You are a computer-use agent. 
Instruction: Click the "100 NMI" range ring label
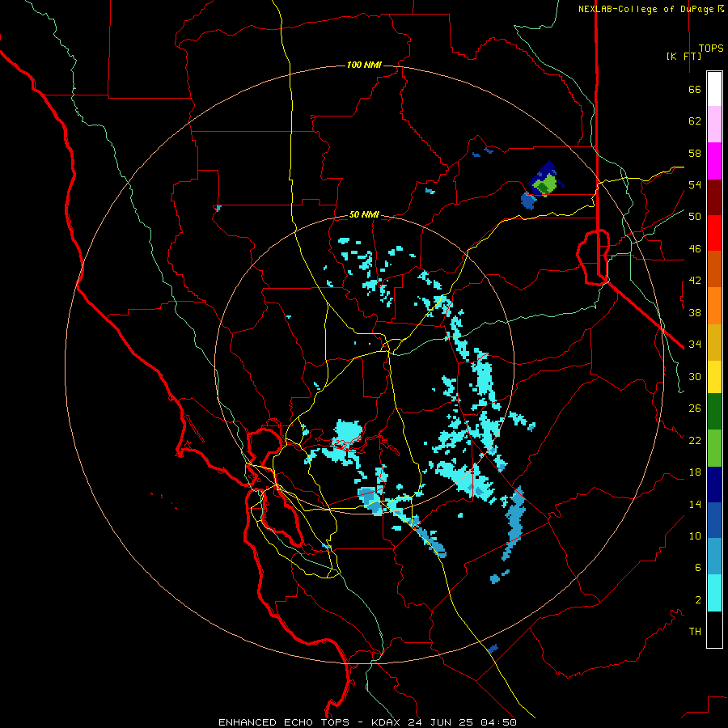[364, 65]
